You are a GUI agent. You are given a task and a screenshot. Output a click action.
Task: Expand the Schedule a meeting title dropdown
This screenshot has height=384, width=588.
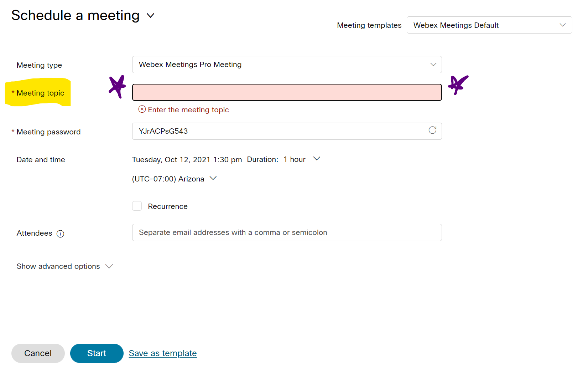point(151,16)
